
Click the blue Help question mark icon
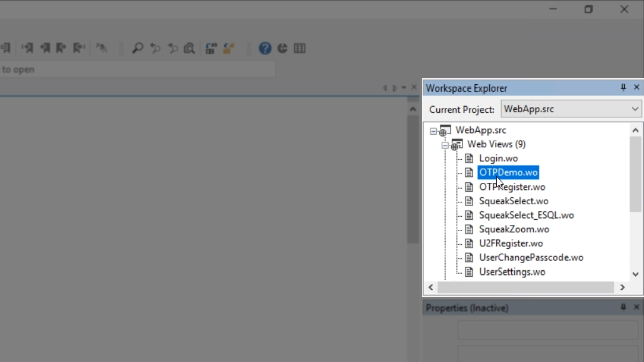coord(265,48)
